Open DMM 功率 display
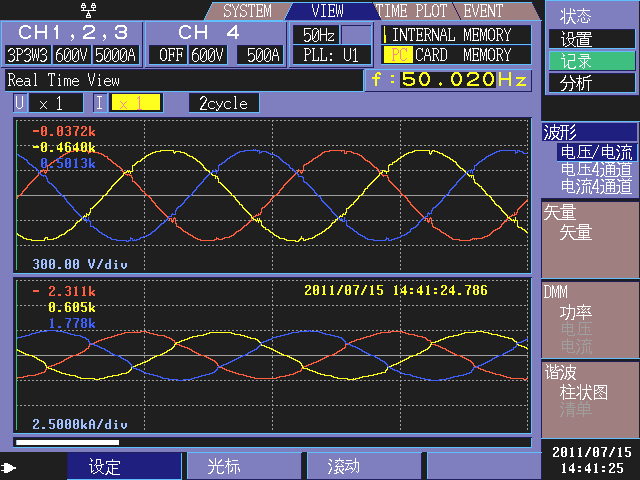The width and height of the screenshot is (640, 480). tap(576, 312)
